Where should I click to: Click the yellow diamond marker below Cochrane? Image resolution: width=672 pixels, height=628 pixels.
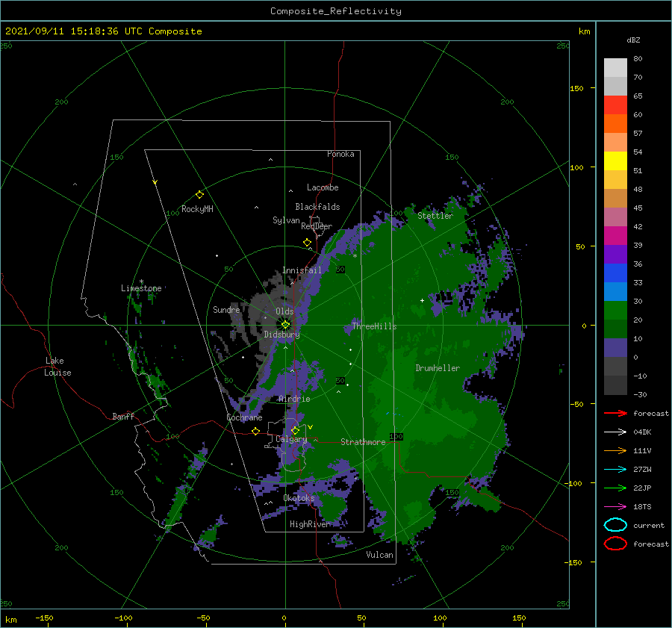(x=256, y=432)
